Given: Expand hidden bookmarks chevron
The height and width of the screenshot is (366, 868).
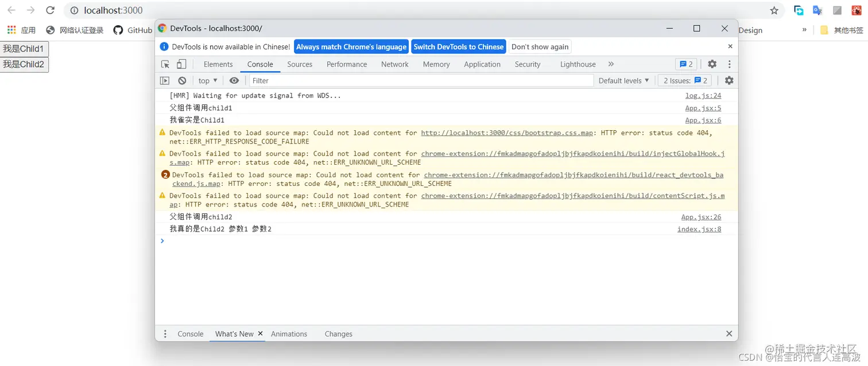Looking at the screenshot, I should [x=804, y=30].
